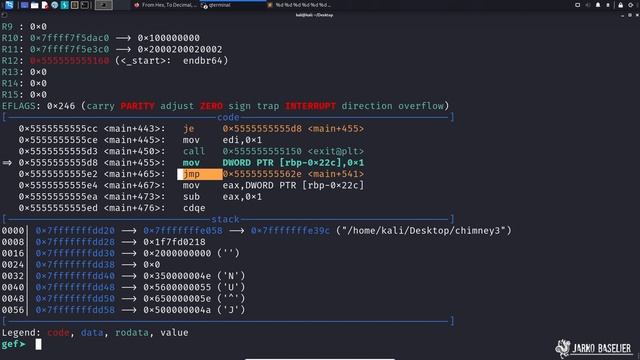Select the 'code' legend word

tap(58, 333)
